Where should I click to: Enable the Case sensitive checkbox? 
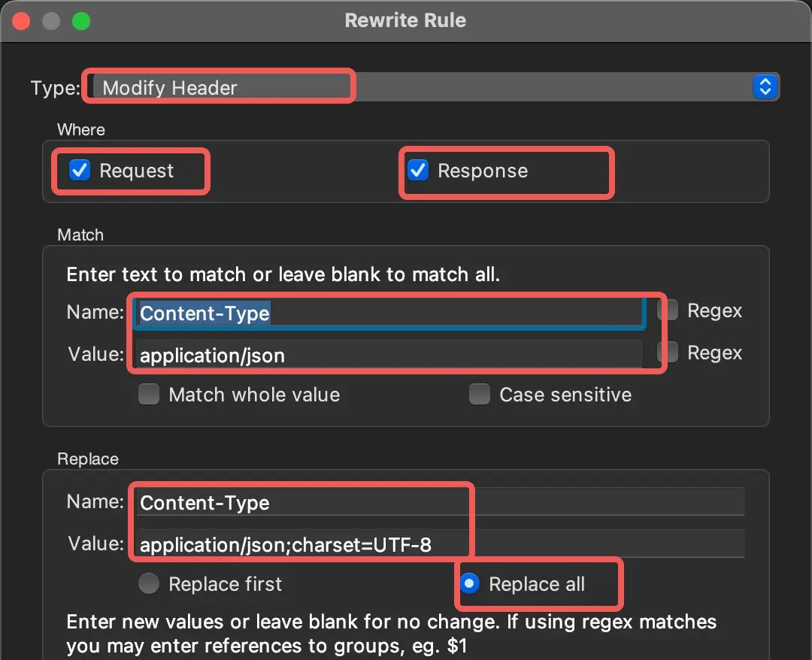(480, 395)
